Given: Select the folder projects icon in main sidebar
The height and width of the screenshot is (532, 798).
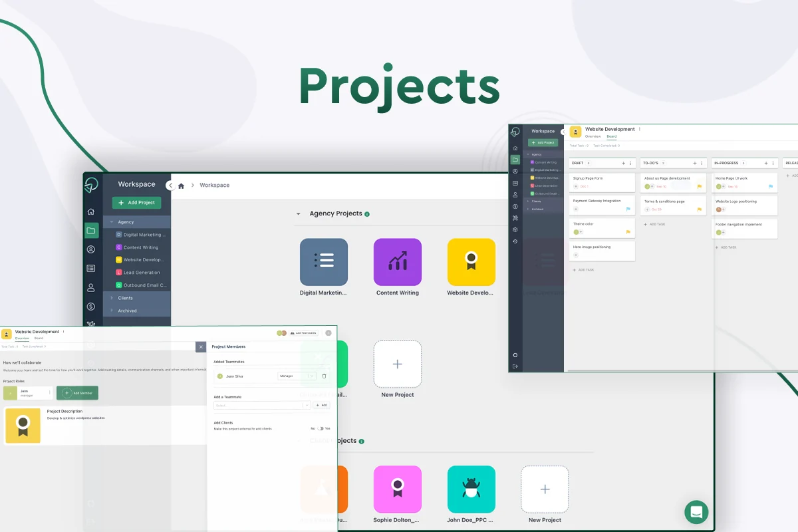Looking at the screenshot, I should point(91,231).
